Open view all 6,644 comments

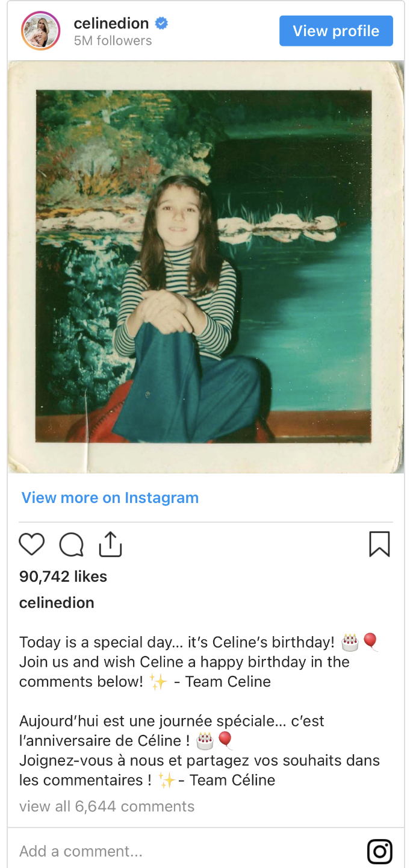pos(107,807)
